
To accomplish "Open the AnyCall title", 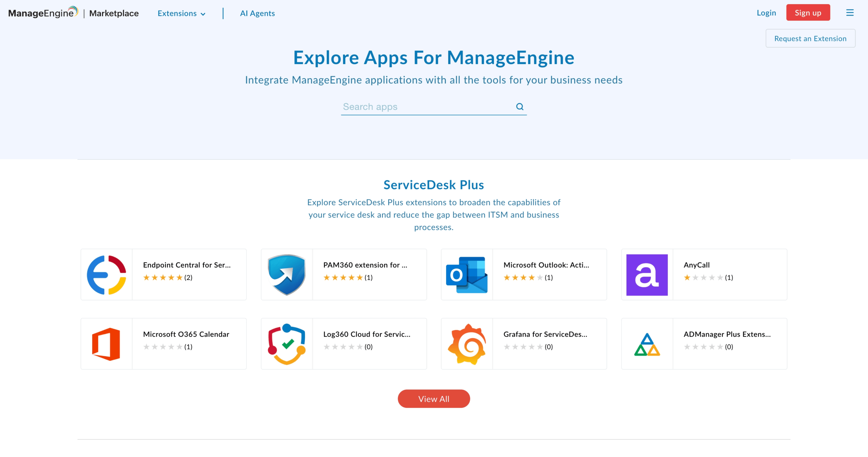I will [x=696, y=265].
